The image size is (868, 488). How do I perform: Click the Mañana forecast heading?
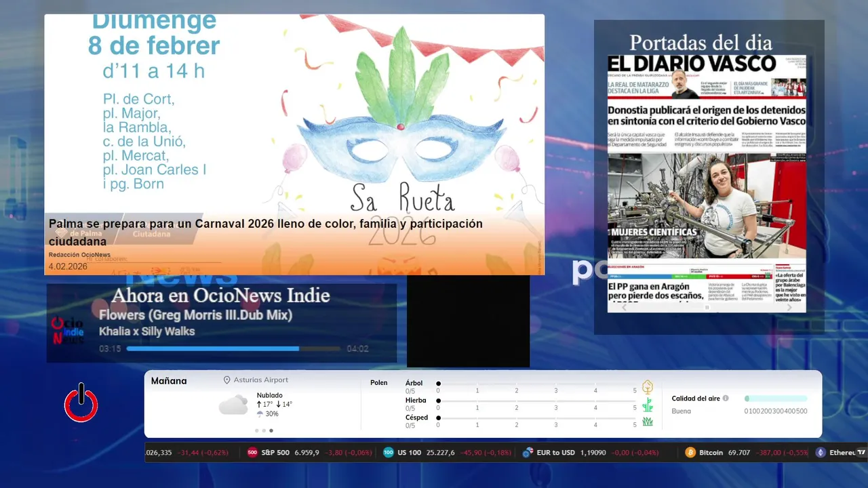(169, 381)
